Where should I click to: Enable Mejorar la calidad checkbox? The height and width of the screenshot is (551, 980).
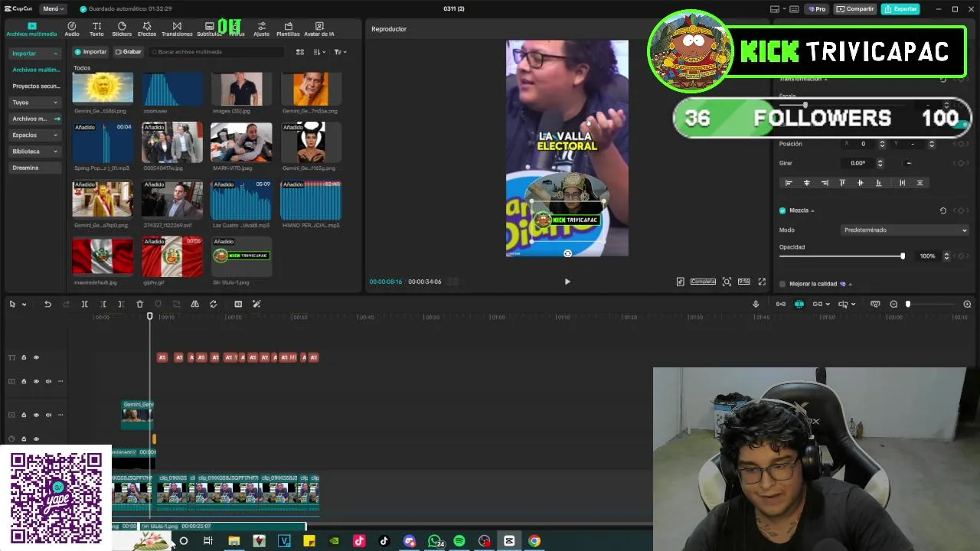pos(782,284)
